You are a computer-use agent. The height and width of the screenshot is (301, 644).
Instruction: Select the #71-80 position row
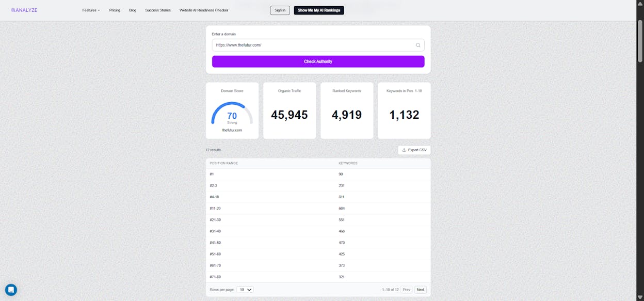coord(318,277)
